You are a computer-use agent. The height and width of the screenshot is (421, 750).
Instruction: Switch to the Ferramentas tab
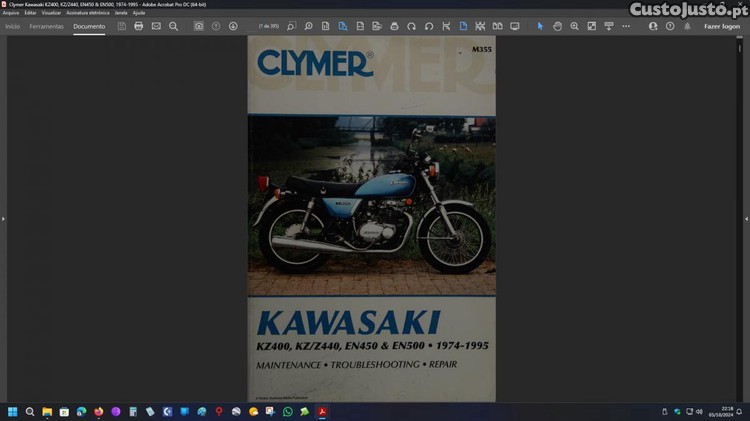[x=46, y=26]
